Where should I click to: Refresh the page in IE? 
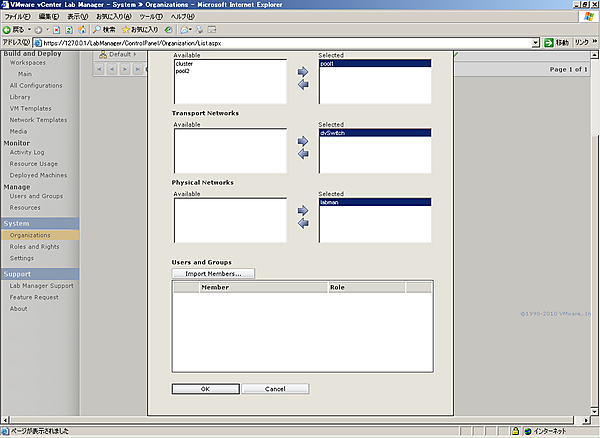click(69, 30)
